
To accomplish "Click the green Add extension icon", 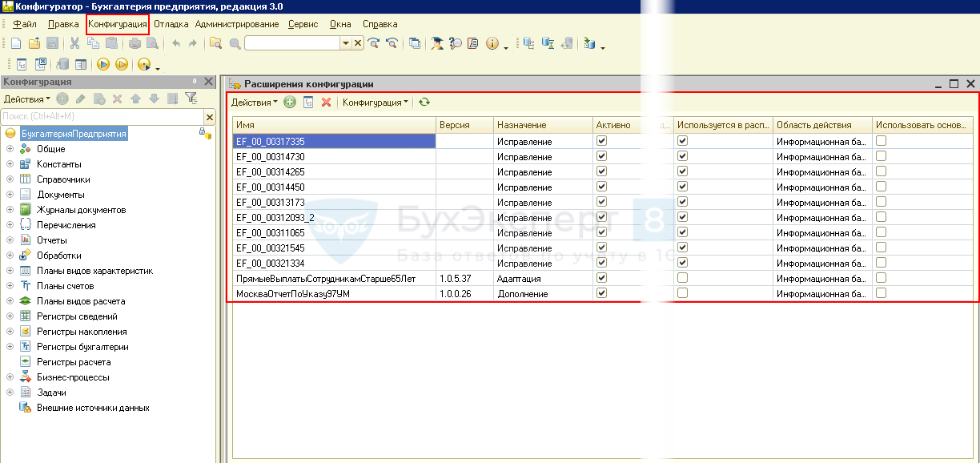I will tap(290, 103).
